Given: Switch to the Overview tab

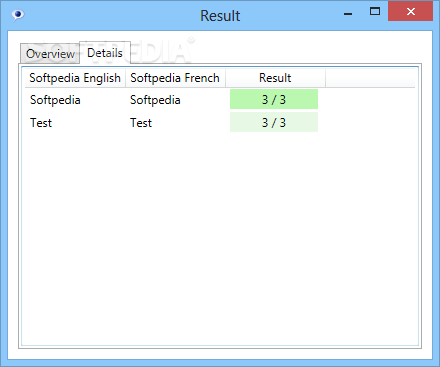Looking at the screenshot, I should 50,54.
